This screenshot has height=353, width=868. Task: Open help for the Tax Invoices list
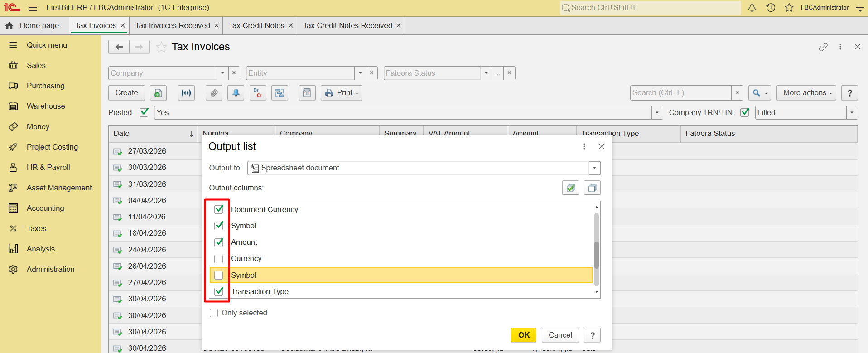click(x=850, y=93)
